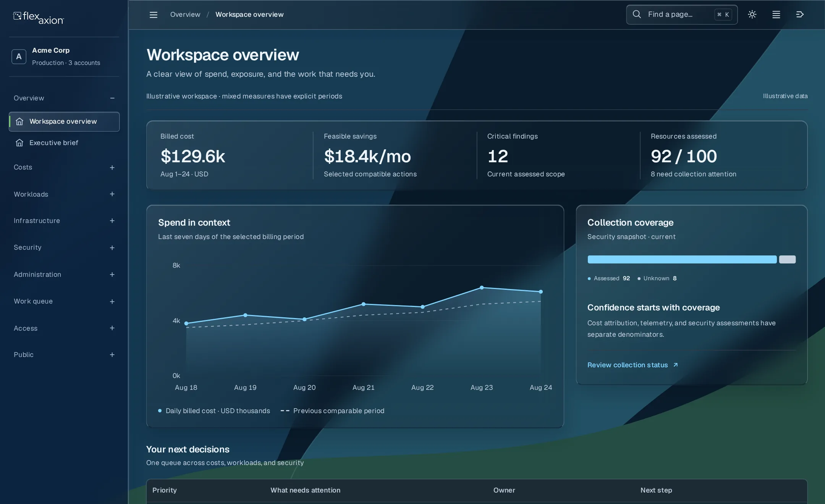825x504 pixels.
Task: Click the unknown gray segment of coverage bar
Action: click(787, 260)
